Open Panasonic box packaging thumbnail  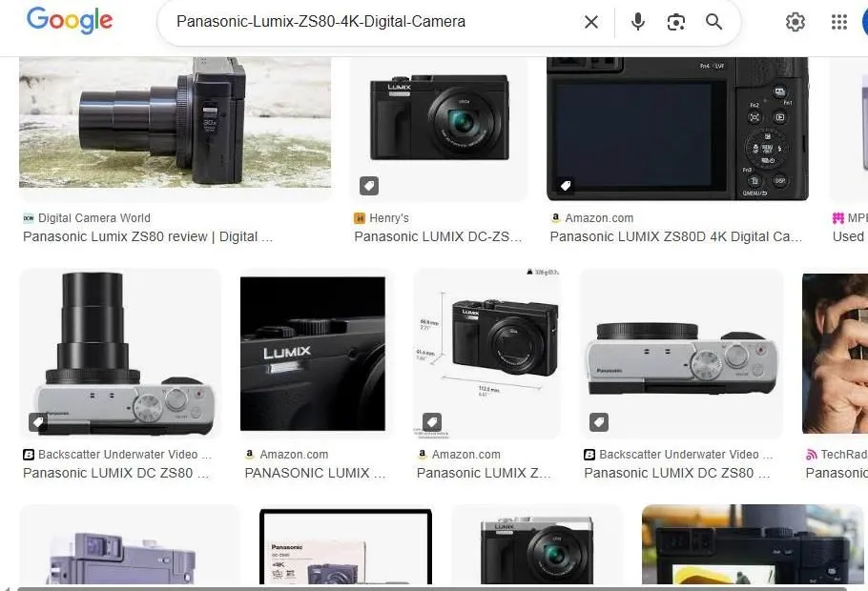pos(345,547)
